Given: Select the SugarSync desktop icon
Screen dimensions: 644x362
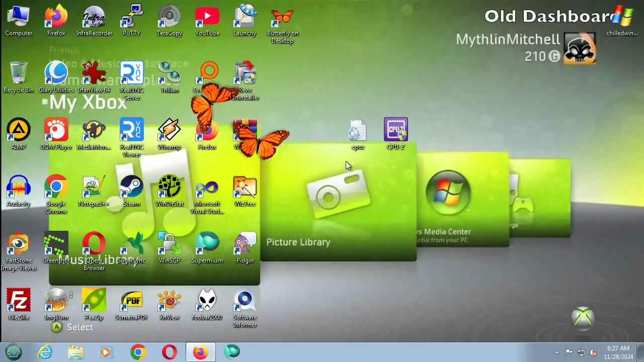Looking at the screenshot, I should [131, 248].
